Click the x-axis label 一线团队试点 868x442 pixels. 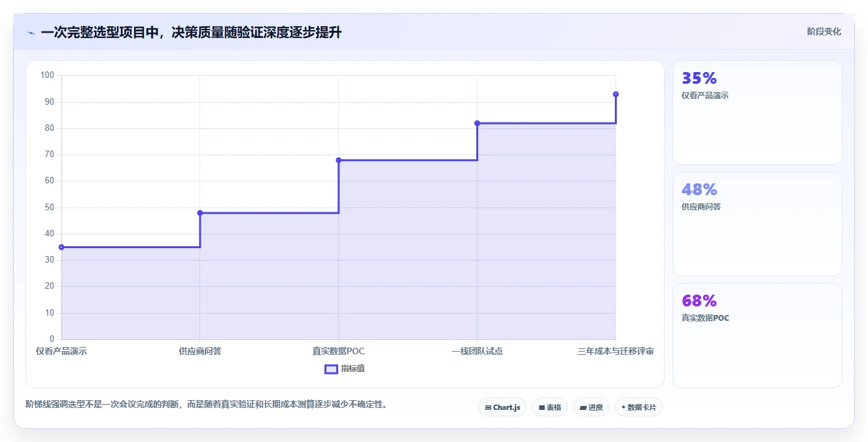477,351
